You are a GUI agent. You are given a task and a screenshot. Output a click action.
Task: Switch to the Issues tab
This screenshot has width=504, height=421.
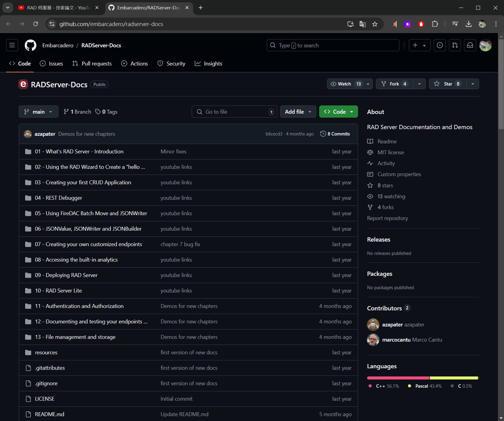(x=51, y=64)
